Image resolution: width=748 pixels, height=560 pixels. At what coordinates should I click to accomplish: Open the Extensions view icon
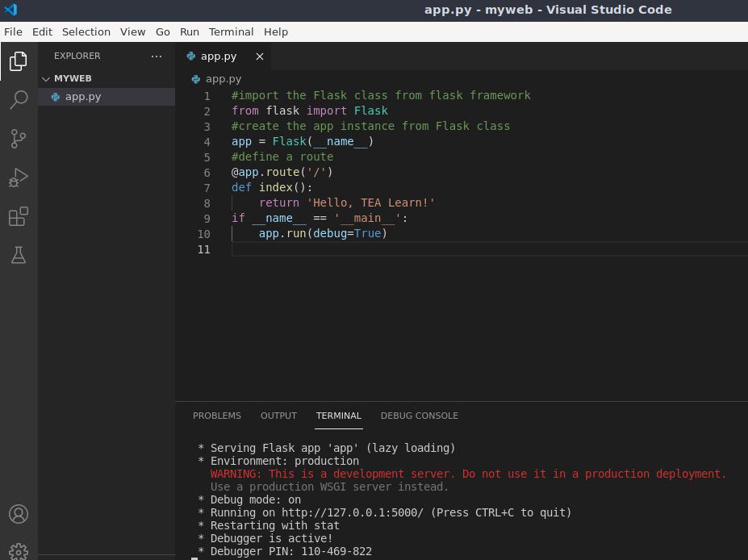coord(18,216)
